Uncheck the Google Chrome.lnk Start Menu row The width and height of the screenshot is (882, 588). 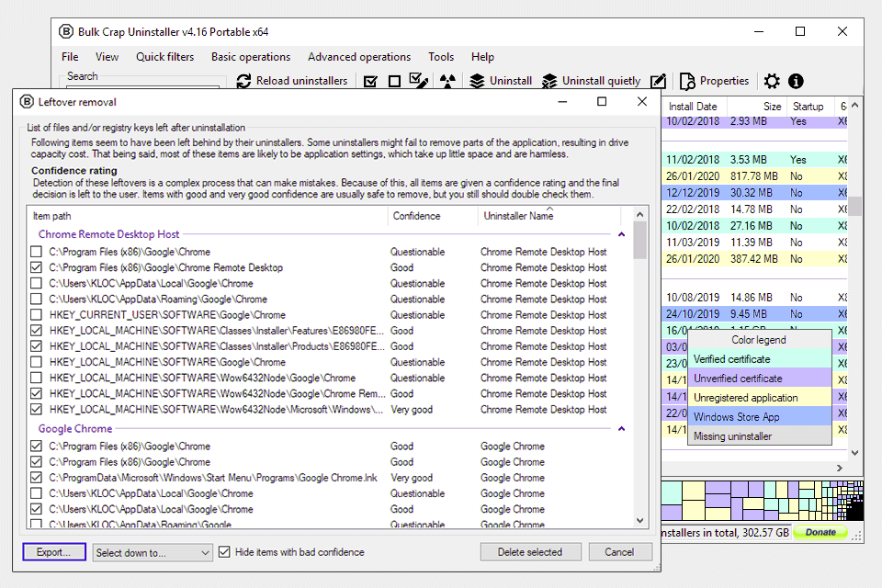pyautogui.click(x=36, y=477)
